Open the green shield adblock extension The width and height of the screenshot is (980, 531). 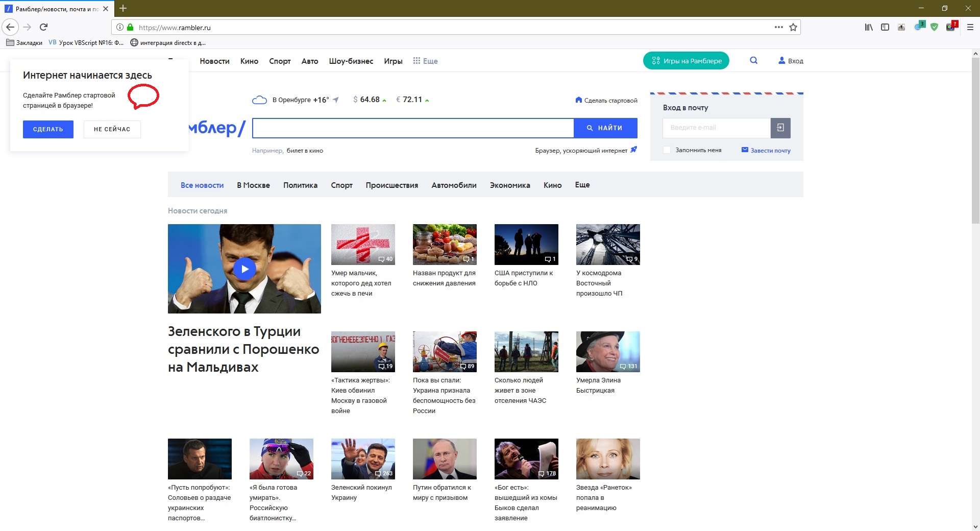pos(934,27)
